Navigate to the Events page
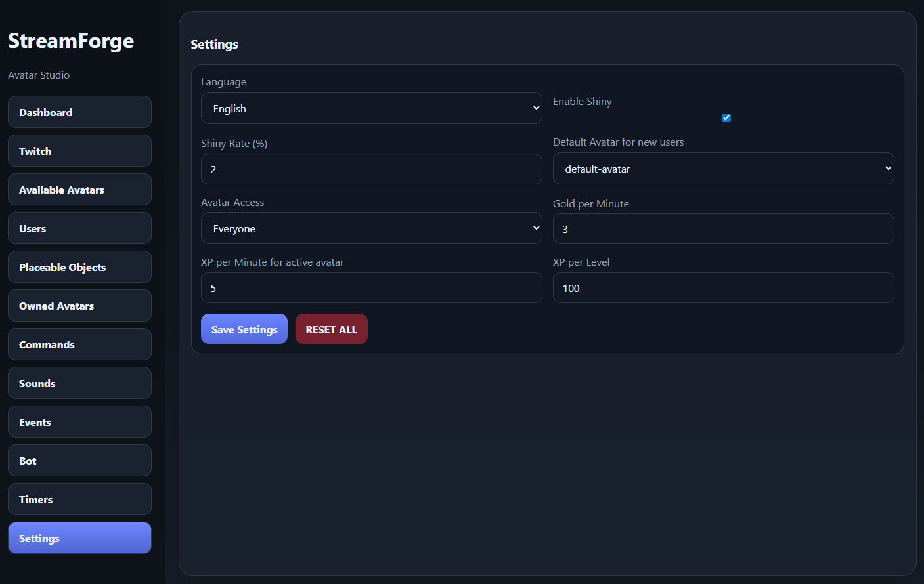924x584 pixels. [79, 422]
